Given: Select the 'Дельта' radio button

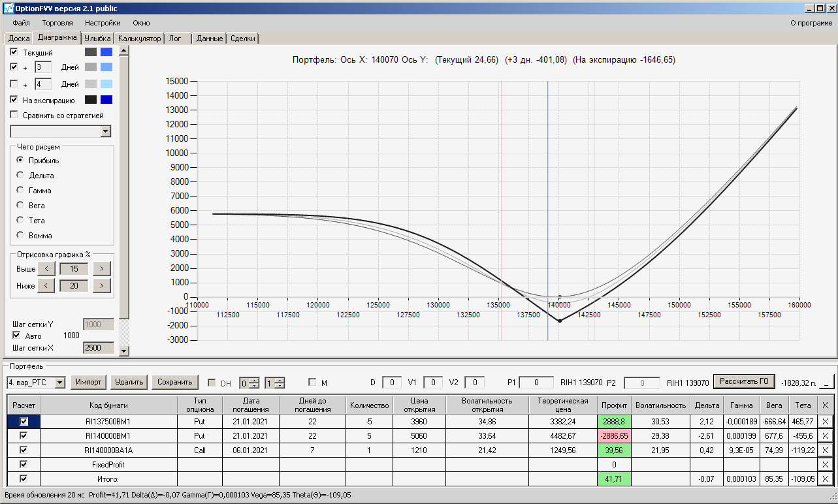Looking at the screenshot, I should tap(20, 176).
